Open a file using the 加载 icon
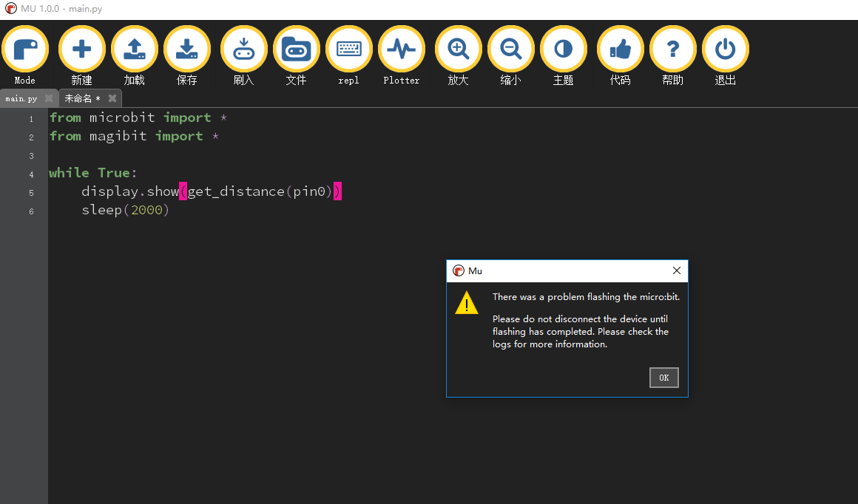 click(134, 49)
